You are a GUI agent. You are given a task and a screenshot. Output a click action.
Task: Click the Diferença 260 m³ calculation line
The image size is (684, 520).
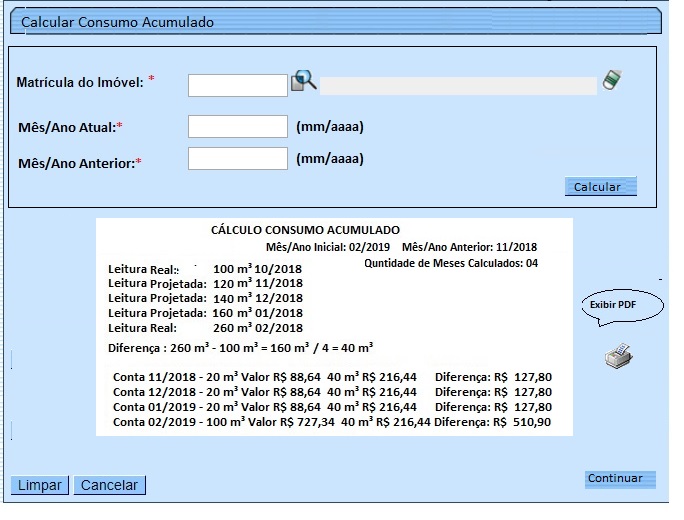point(240,347)
